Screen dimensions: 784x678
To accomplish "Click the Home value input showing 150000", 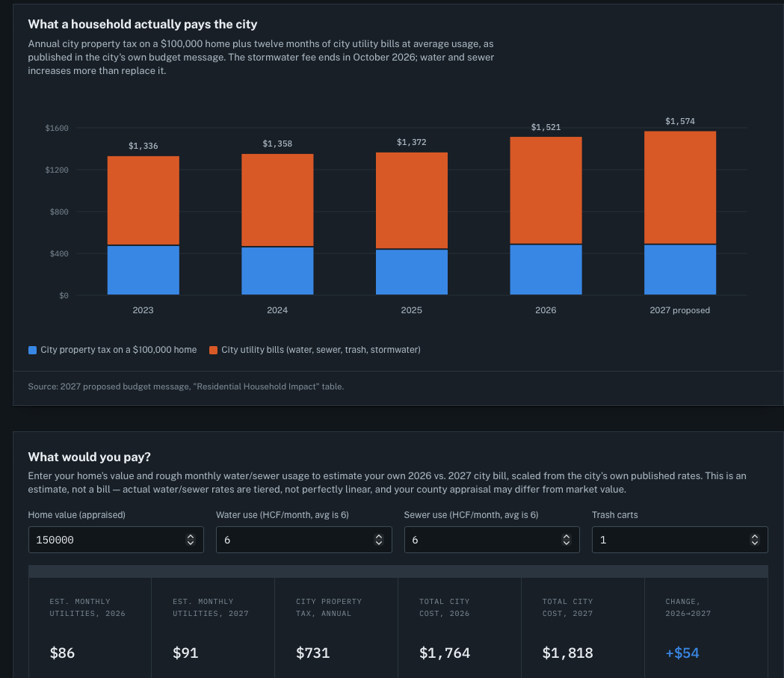I will (x=116, y=540).
